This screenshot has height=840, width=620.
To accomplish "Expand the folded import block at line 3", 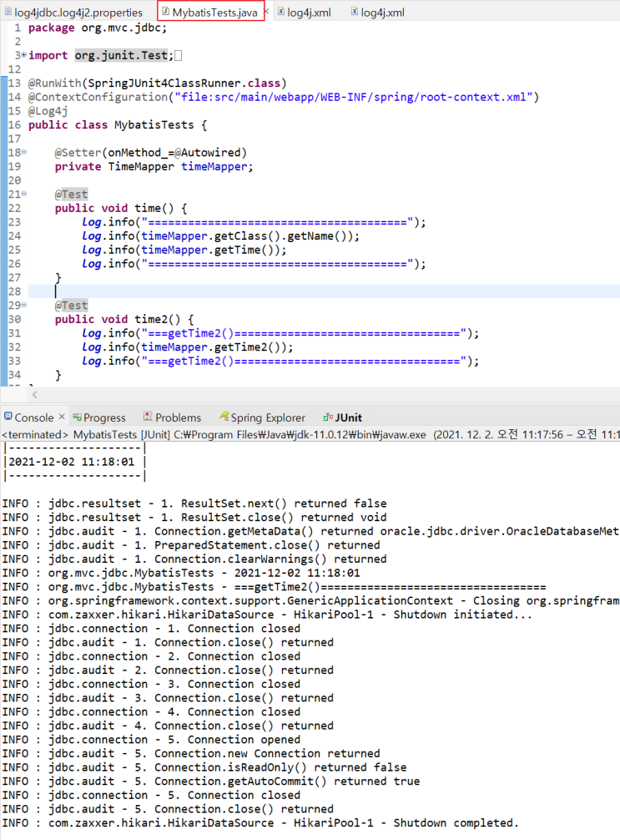I will (x=23, y=54).
